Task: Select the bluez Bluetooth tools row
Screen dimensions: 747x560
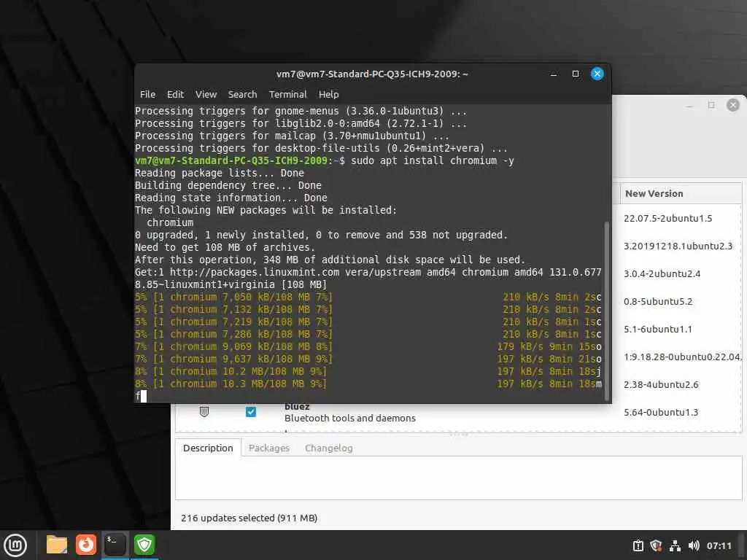Action: tap(458, 413)
